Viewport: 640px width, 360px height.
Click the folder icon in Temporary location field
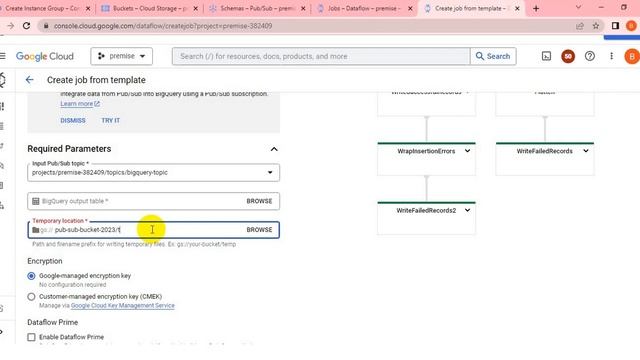36,230
